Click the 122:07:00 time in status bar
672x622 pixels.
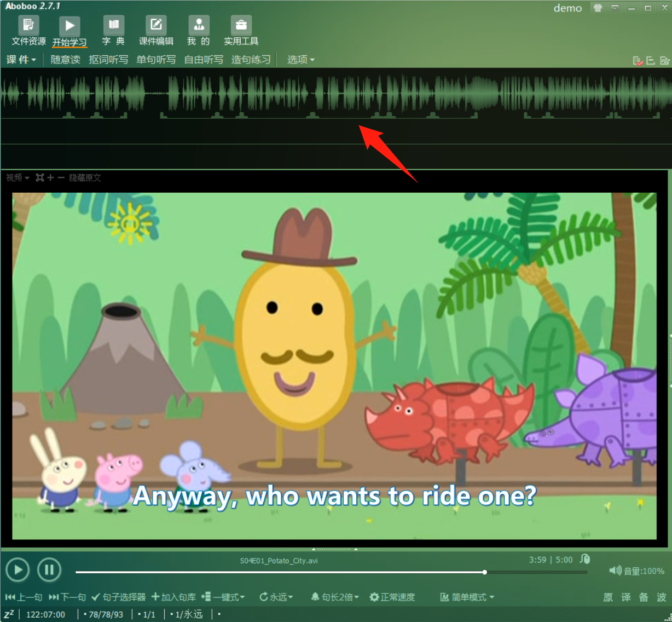tap(45, 614)
